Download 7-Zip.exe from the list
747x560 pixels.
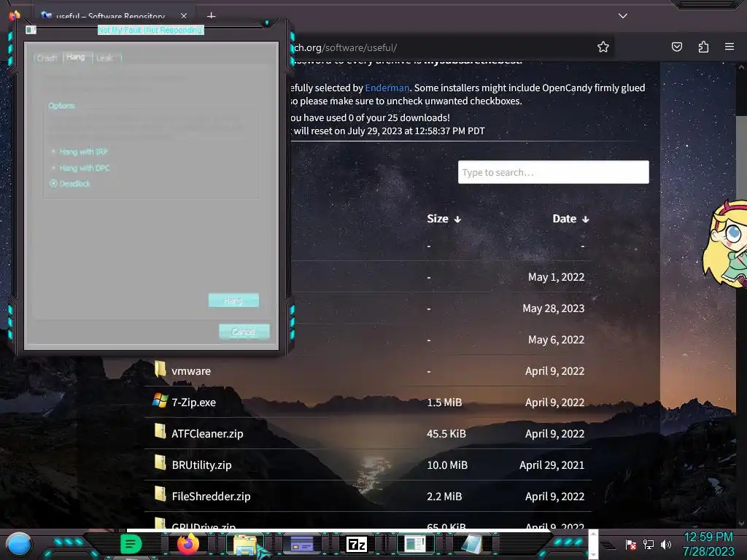[193, 402]
